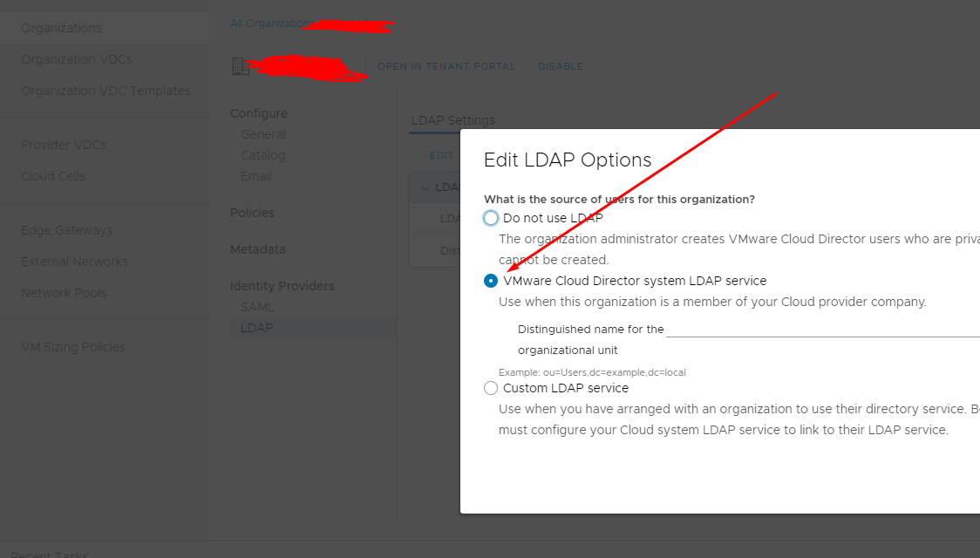980x558 pixels.
Task: Open Edge Gateways in sidebar
Action: pyautogui.click(x=67, y=230)
